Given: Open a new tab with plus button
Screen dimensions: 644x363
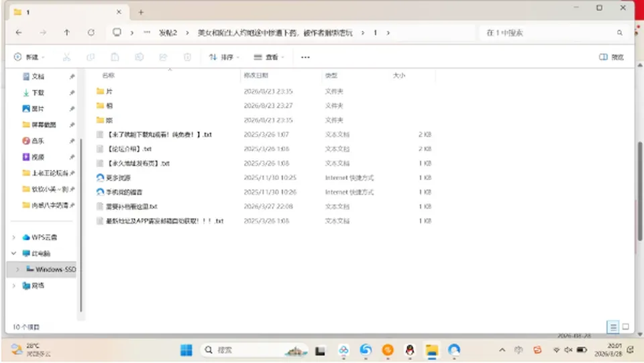Looking at the screenshot, I should coord(141,12).
